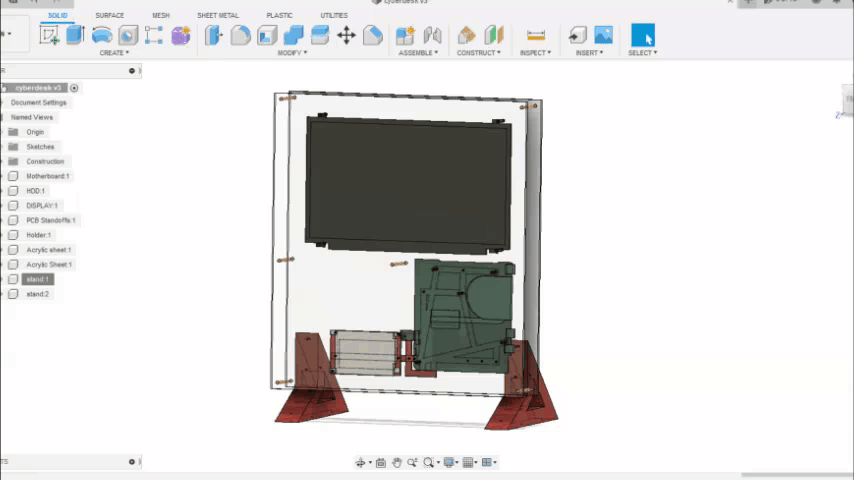Viewport: 854px width, 480px height.
Task: Switch to the Sheet Metal tab
Action: click(x=218, y=16)
